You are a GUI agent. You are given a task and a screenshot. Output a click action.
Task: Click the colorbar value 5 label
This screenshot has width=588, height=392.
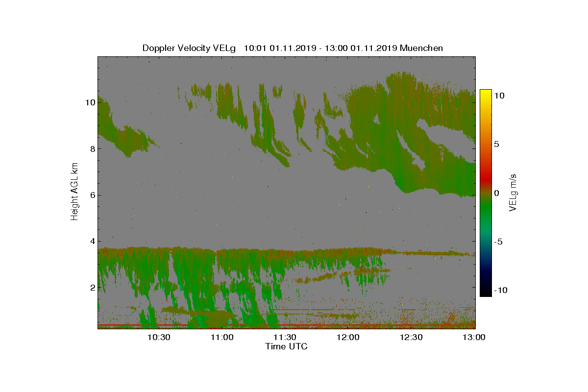[496, 145]
